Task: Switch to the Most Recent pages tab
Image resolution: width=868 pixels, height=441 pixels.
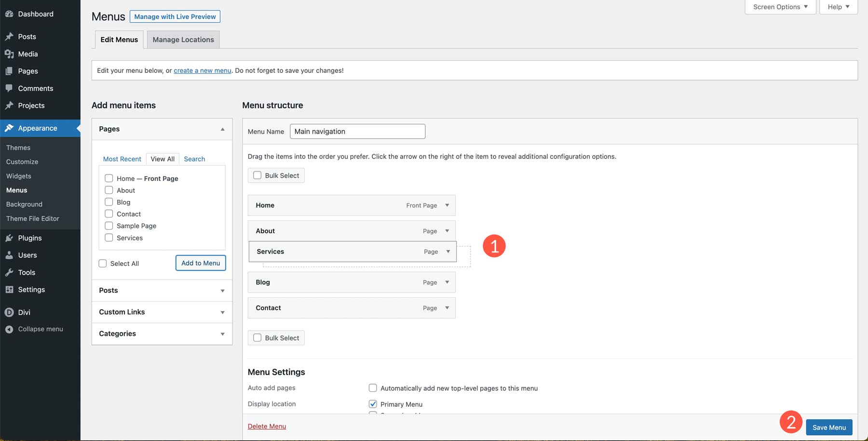Action: 122,159
